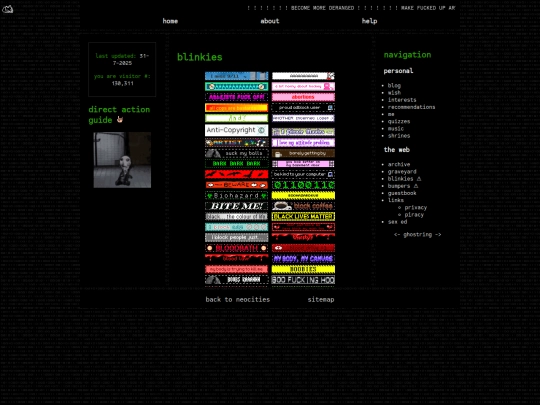Image resolution: width=540 pixels, height=405 pixels.
Task: Click the bloody dripping blinkie in right column
Action: pos(303,237)
